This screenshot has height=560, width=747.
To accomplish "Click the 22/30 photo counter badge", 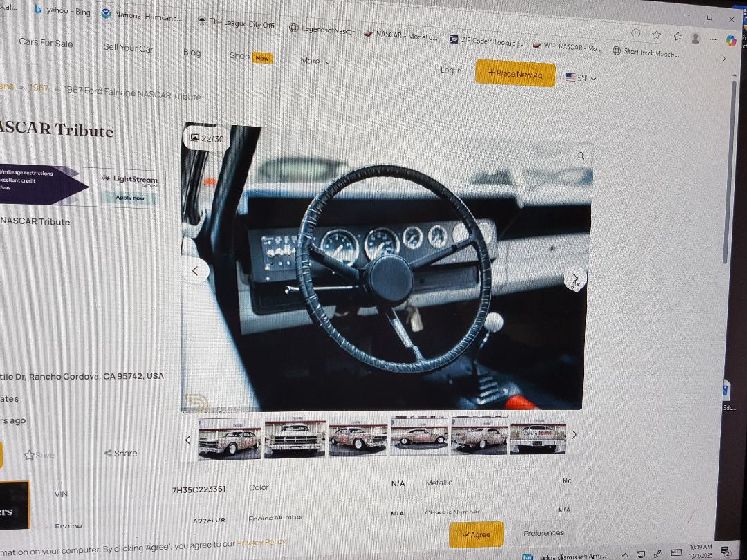I will coord(207,138).
